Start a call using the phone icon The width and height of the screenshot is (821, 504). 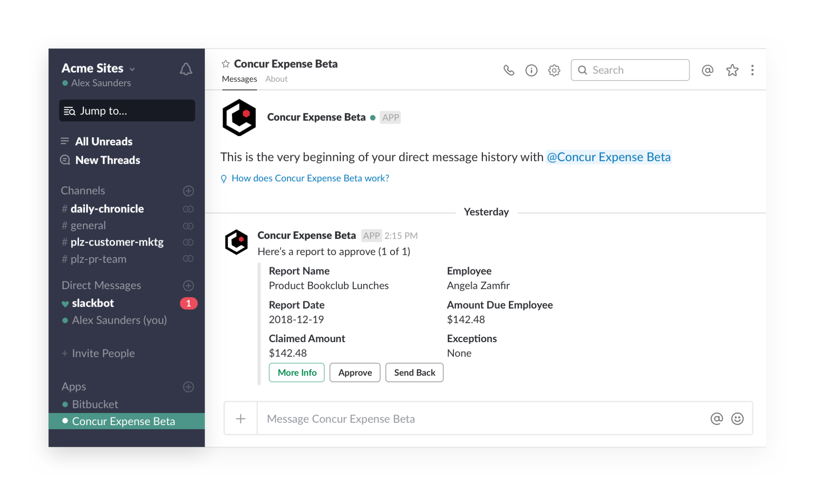tap(509, 70)
